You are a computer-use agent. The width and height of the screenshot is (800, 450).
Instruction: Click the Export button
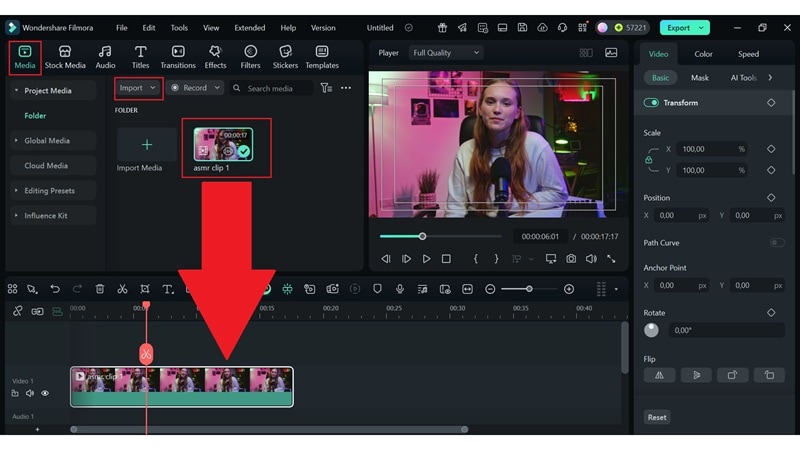point(678,28)
